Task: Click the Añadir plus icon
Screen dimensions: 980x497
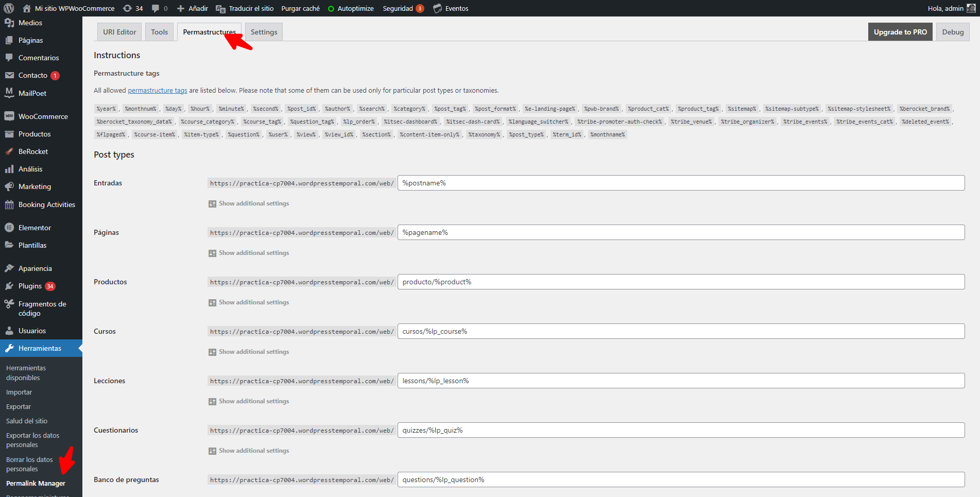Action: tap(181, 9)
